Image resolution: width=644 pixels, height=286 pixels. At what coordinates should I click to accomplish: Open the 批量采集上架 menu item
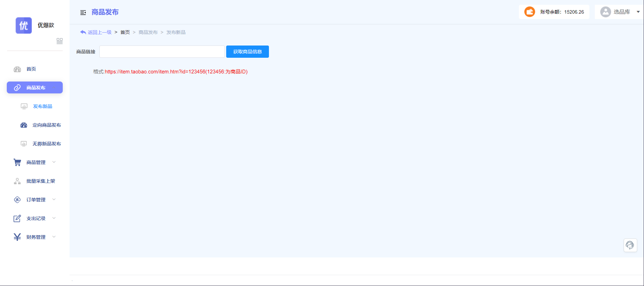tap(41, 181)
